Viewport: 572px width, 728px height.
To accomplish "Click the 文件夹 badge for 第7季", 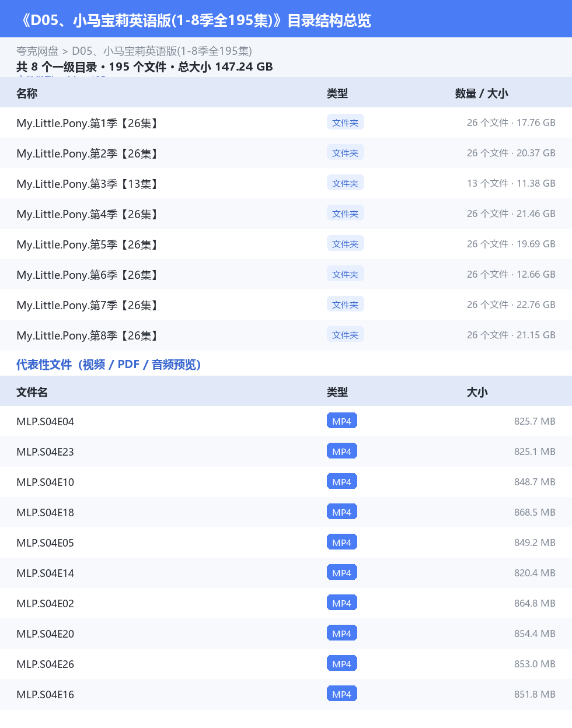I will (x=346, y=304).
